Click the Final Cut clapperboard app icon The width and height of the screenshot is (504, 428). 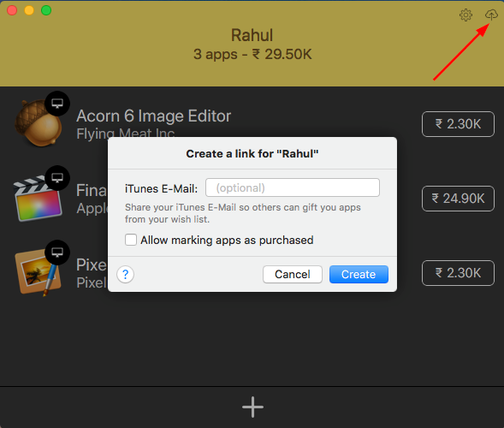pyautogui.click(x=38, y=199)
